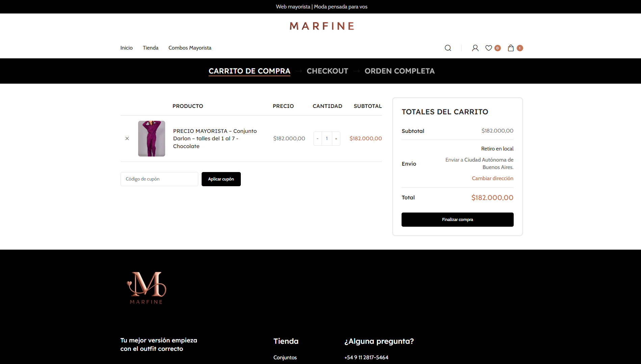Click the MARFINE header logo
The width and height of the screenshot is (641, 364).
[322, 26]
